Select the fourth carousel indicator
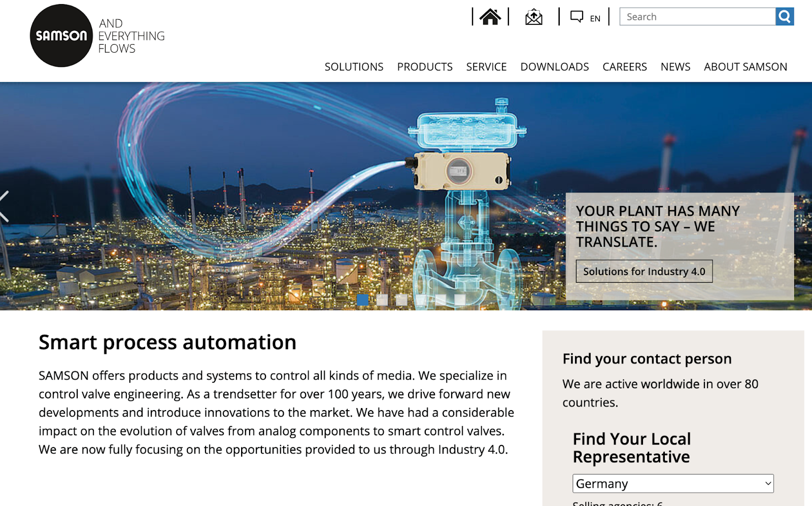Screen dimensions: 812x506 [x=421, y=300]
